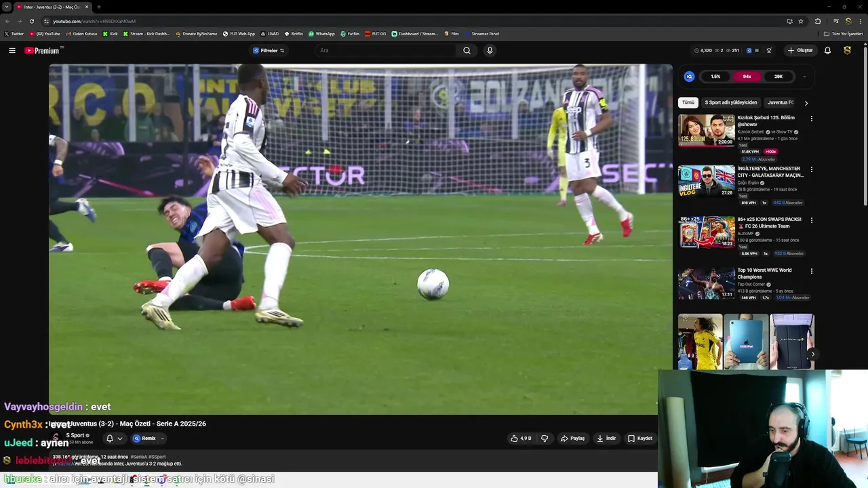Open Kick bookmark
Viewport: 868px width, 488px height.
click(111, 33)
